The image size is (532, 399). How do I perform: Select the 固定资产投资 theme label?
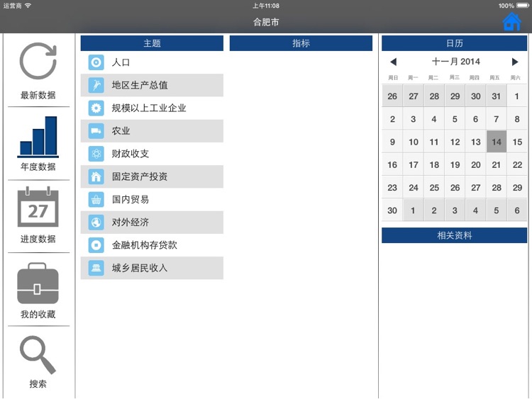click(x=140, y=176)
